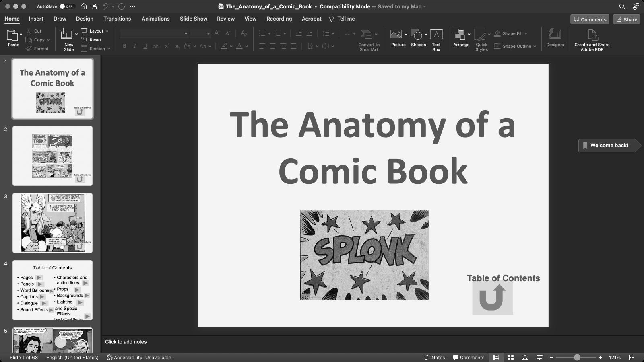Clear all text formatting
The image size is (644, 362).
click(x=244, y=33)
